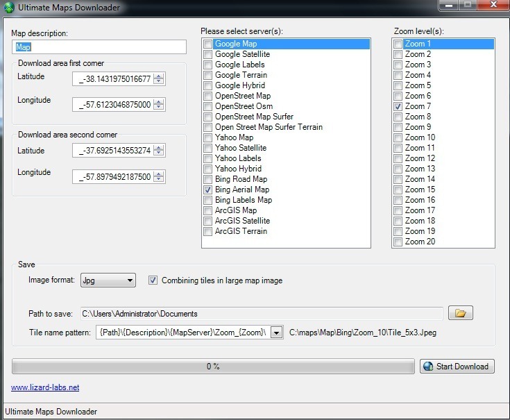The width and height of the screenshot is (510, 420).
Task: Open folder browser for save path
Action: 460,313
